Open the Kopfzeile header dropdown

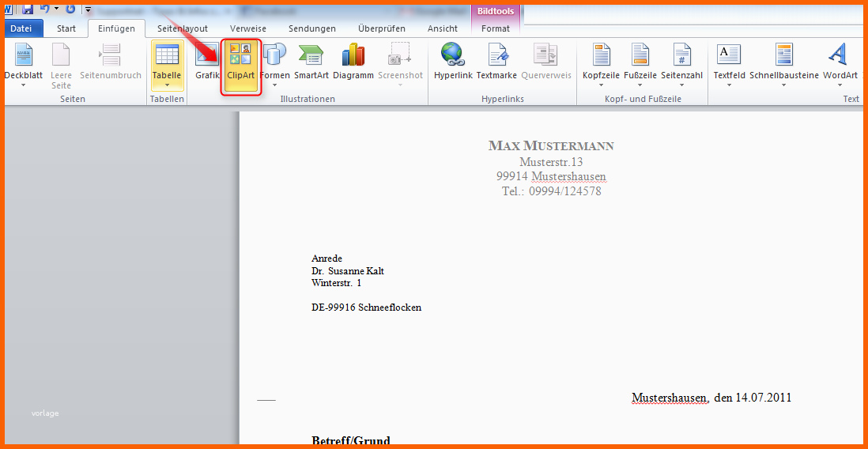601,84
